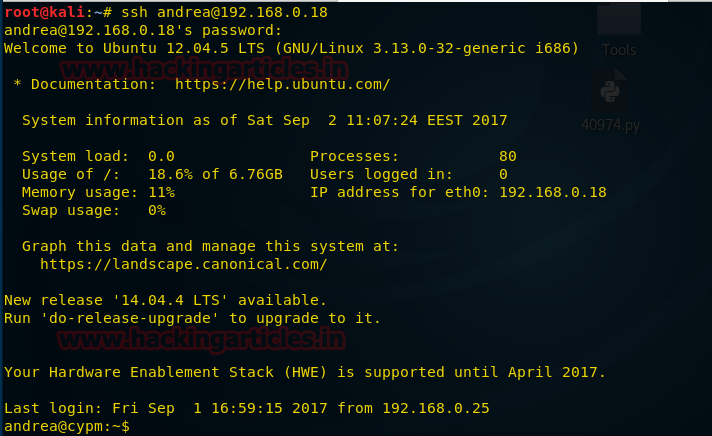Click the root@kali prompt text
Viewport: 712px width, 436px height.
42,12
